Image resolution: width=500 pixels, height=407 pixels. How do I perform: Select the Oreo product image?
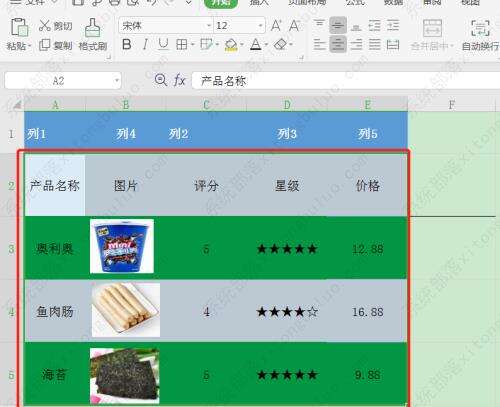[122, 246]
